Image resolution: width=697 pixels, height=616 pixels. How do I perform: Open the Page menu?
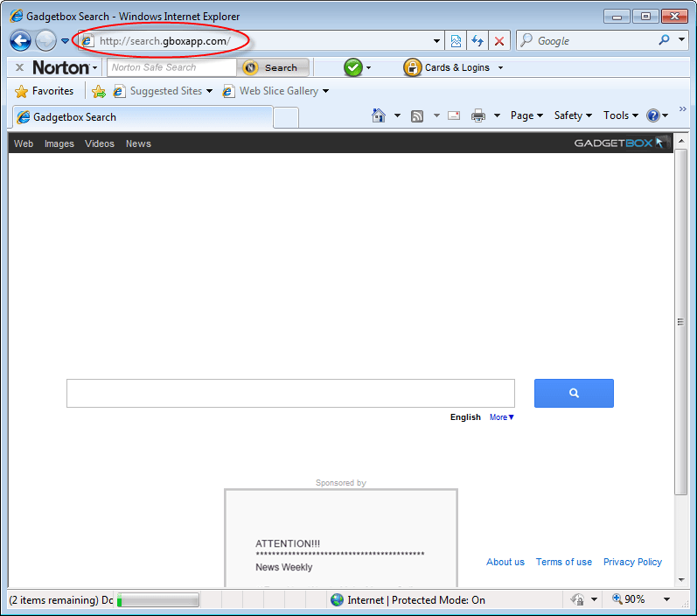click(526, 115)
